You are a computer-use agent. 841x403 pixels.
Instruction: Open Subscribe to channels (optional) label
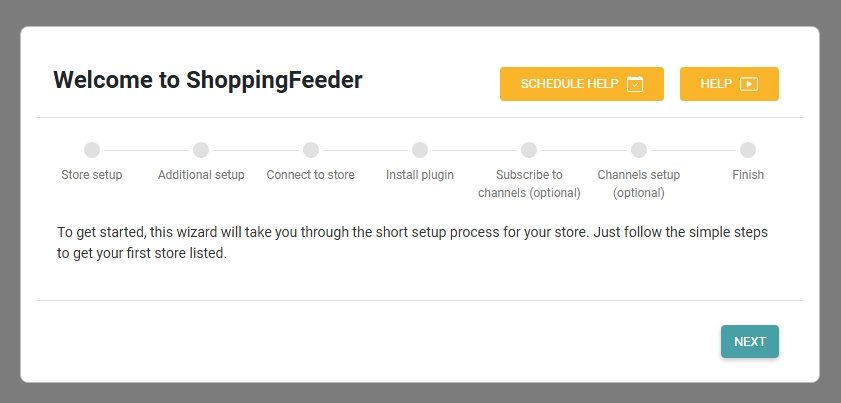point(529,184)
